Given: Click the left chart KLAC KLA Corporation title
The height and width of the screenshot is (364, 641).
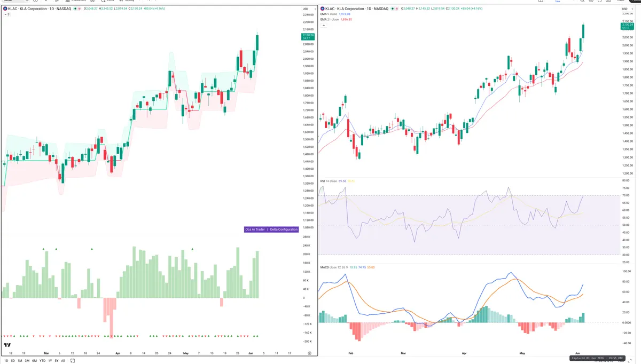Looking at the screenshot, I should (40, 9).
